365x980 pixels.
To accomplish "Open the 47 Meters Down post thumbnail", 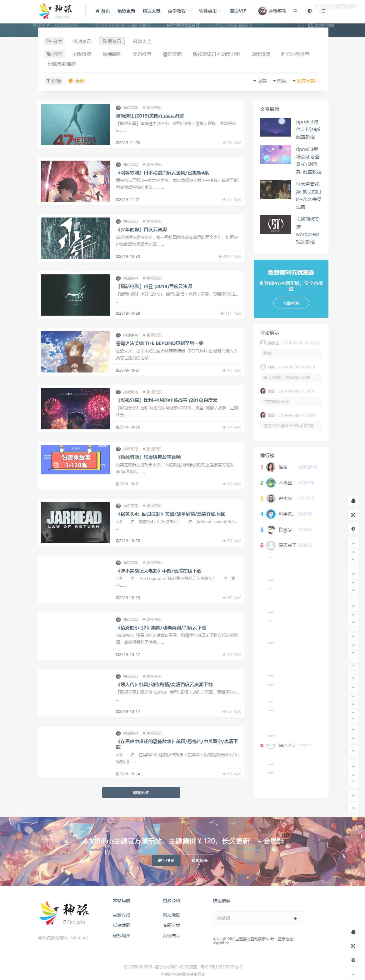I will (75, 124).
